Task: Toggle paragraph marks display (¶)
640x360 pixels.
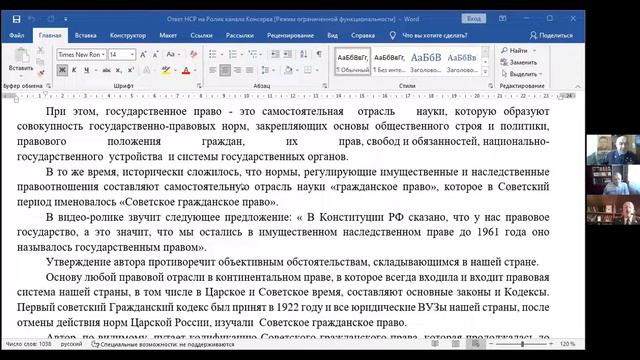Action: click(x=319, y=54)
